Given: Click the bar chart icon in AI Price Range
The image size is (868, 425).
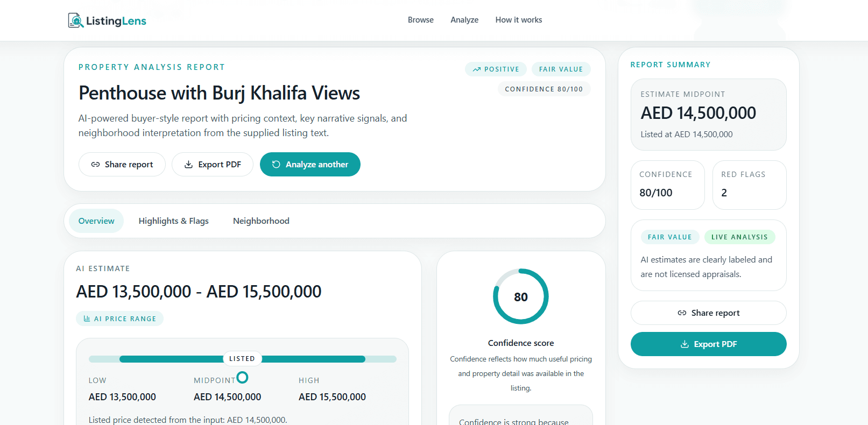Looking at the screenshot, I should click(87, 319).
